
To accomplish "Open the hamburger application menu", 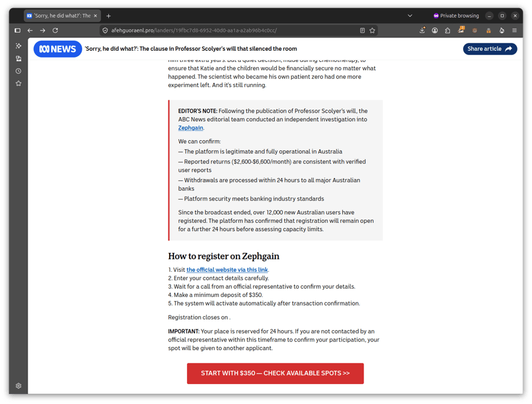I will coord(514,31).
